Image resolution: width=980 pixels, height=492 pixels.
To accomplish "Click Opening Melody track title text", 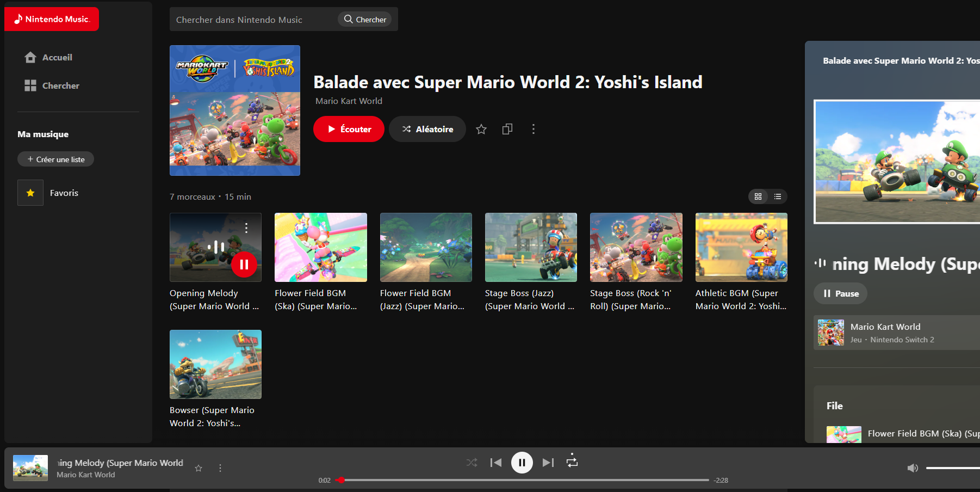I will point(214,299).
